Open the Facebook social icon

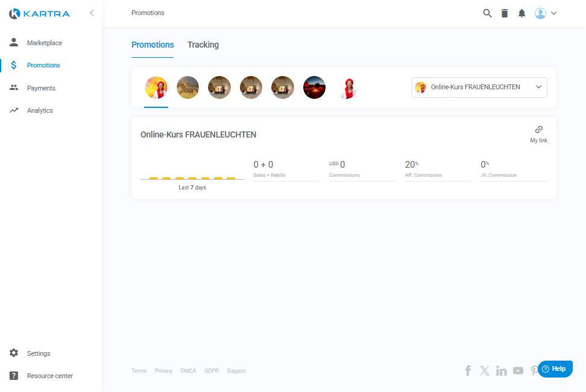point(468,371)
